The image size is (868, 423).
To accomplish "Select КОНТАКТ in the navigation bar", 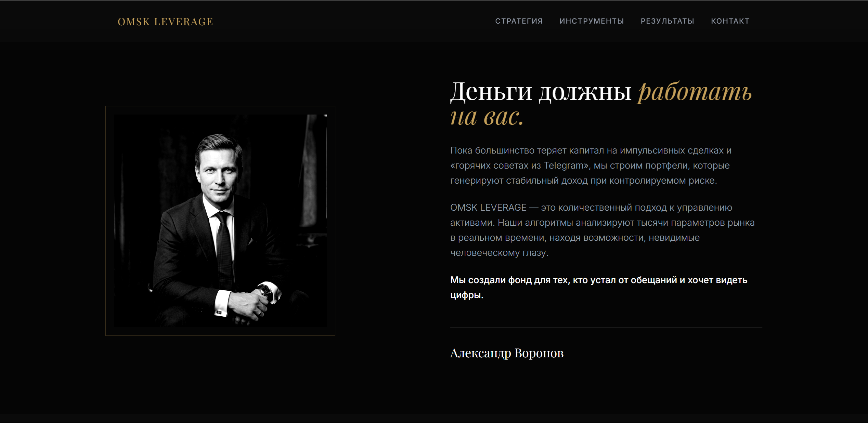I will [730, 21].
